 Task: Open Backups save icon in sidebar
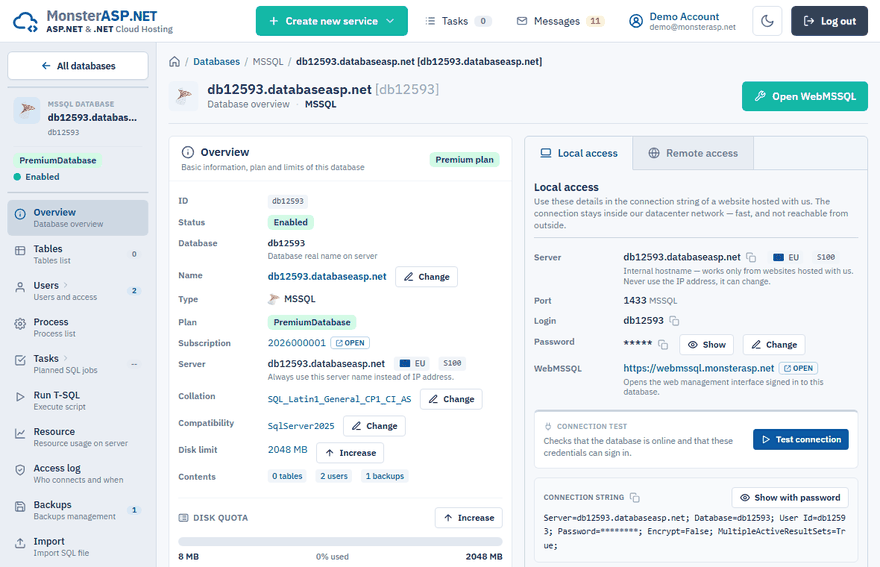(20, 506)
